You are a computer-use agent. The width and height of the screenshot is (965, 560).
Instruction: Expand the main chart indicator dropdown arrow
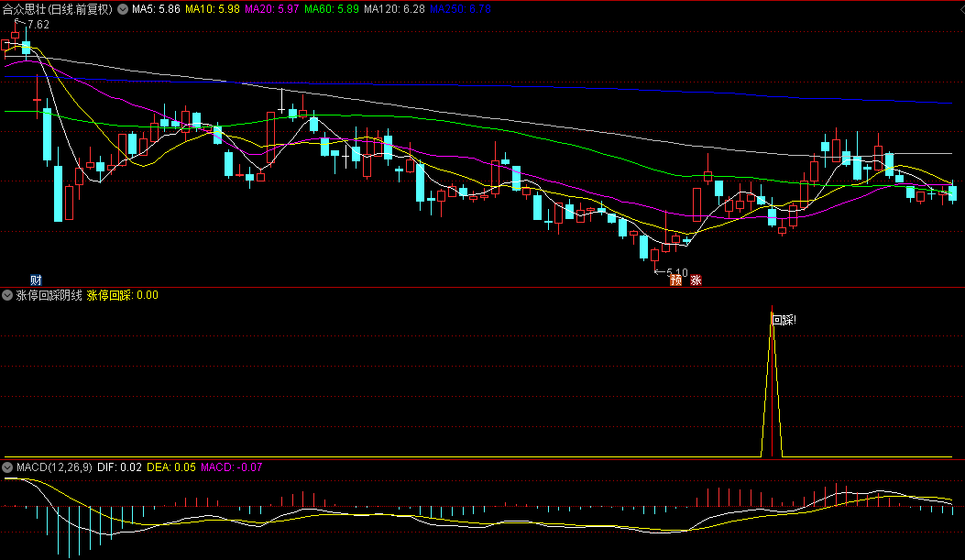(x=123, y=9)
